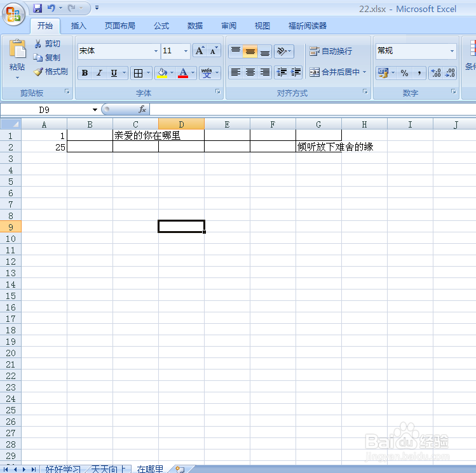
Task: Increase font size with large A
Action: pos(200,51)
